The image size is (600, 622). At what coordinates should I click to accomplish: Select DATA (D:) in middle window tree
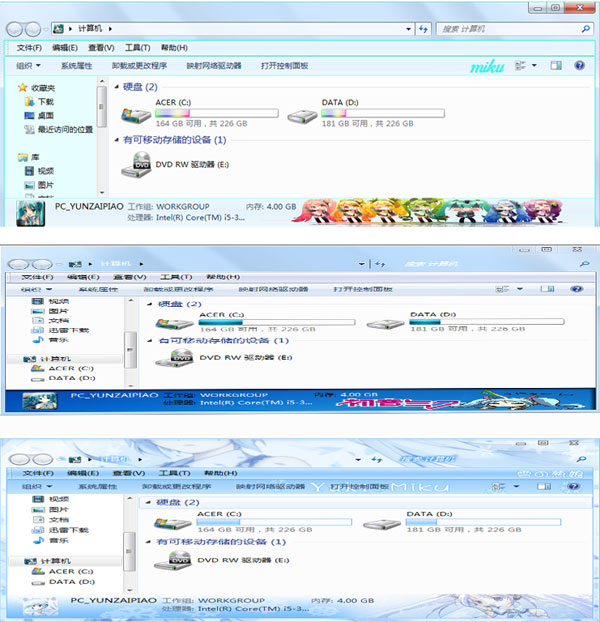(63, 378)
